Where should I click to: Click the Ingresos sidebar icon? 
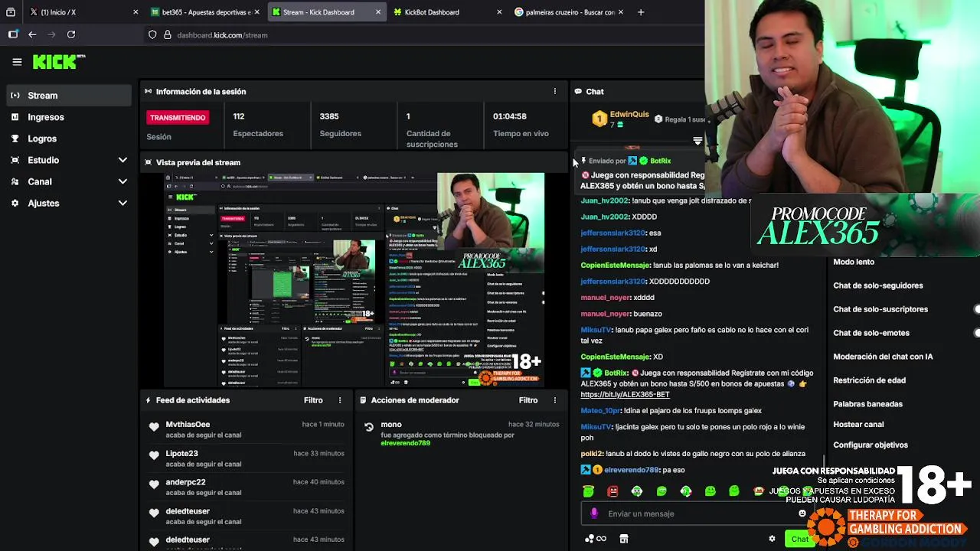click(x=15, y=117)
